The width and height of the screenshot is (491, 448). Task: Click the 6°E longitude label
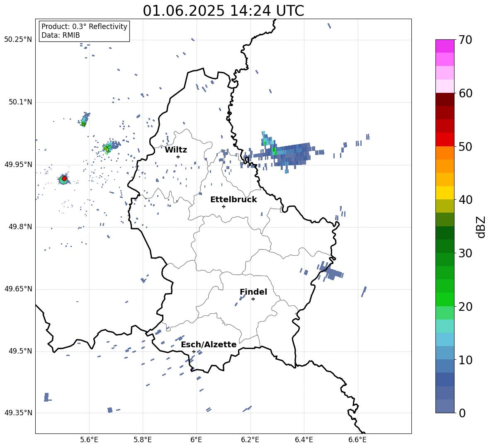point(196,440)
